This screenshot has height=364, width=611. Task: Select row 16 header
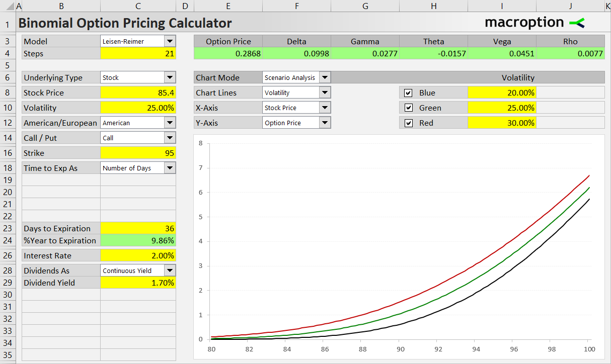coord(8,153)
